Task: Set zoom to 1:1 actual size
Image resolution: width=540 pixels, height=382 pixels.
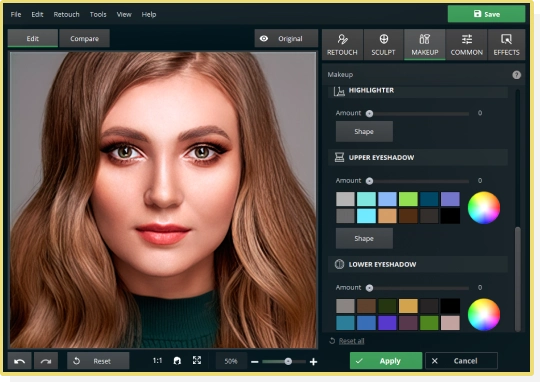Action: (x=157, y=361)
